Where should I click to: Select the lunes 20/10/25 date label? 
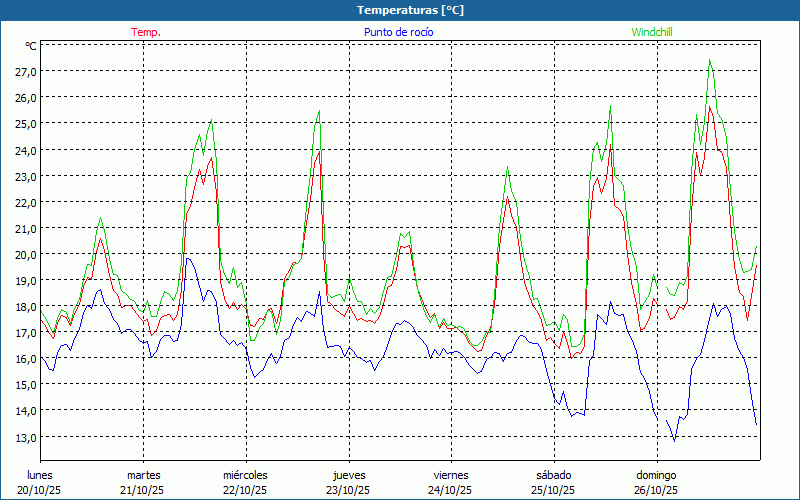pyautogui.click(x=40, y=482)
